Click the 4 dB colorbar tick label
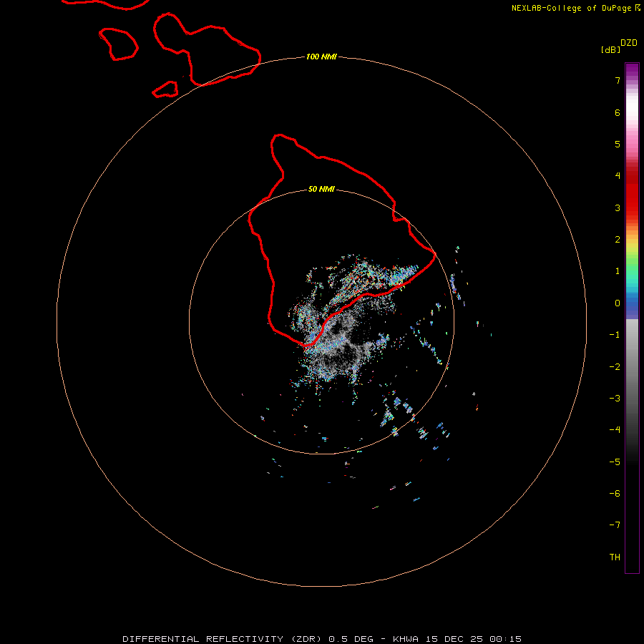644x644 pixels. point(618,176)
